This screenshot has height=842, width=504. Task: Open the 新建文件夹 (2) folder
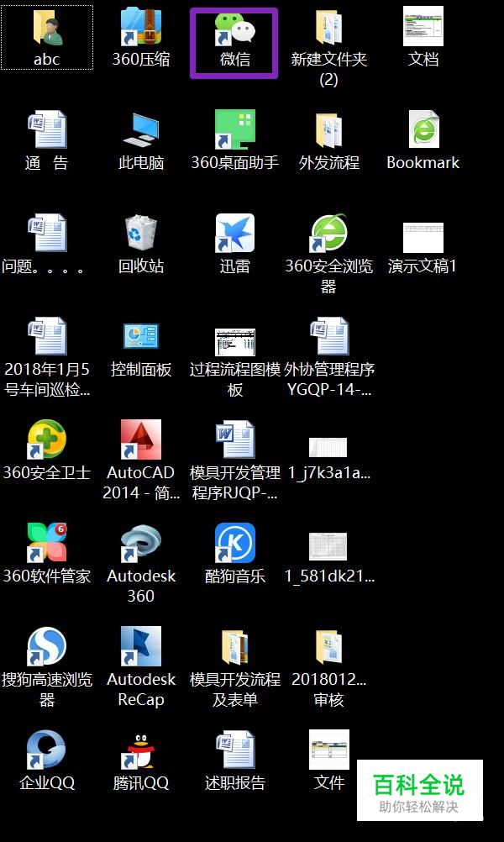coord(328,27)
